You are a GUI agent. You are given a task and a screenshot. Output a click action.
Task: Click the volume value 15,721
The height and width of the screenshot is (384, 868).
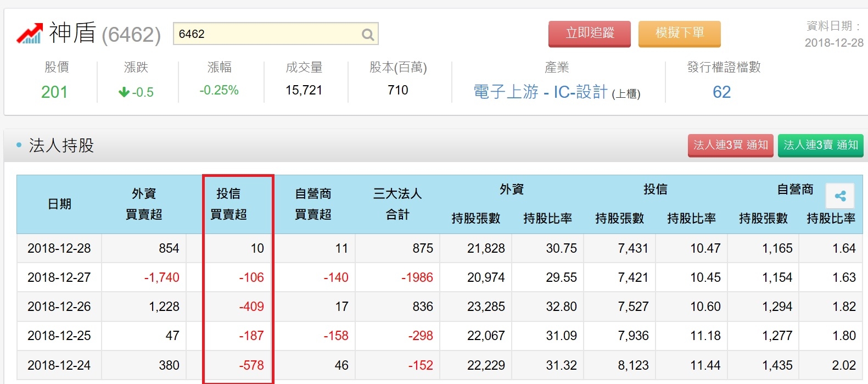coord(304,90)
